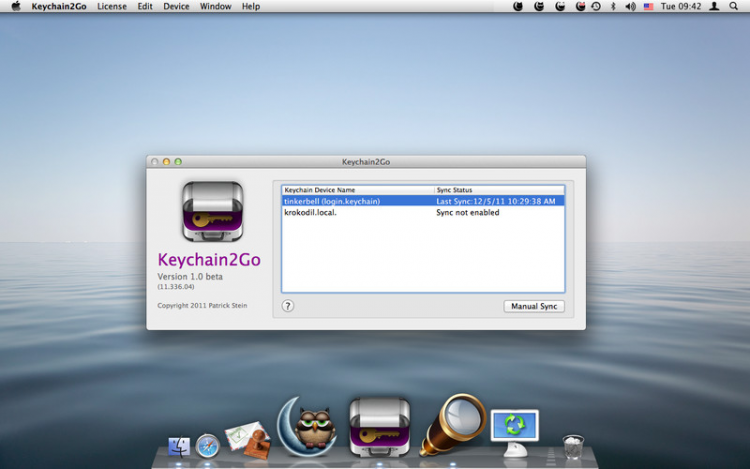Minimize the Keychain2Go window with yellow button
Viewport: 750px width, 469px height.
(166, 162)
